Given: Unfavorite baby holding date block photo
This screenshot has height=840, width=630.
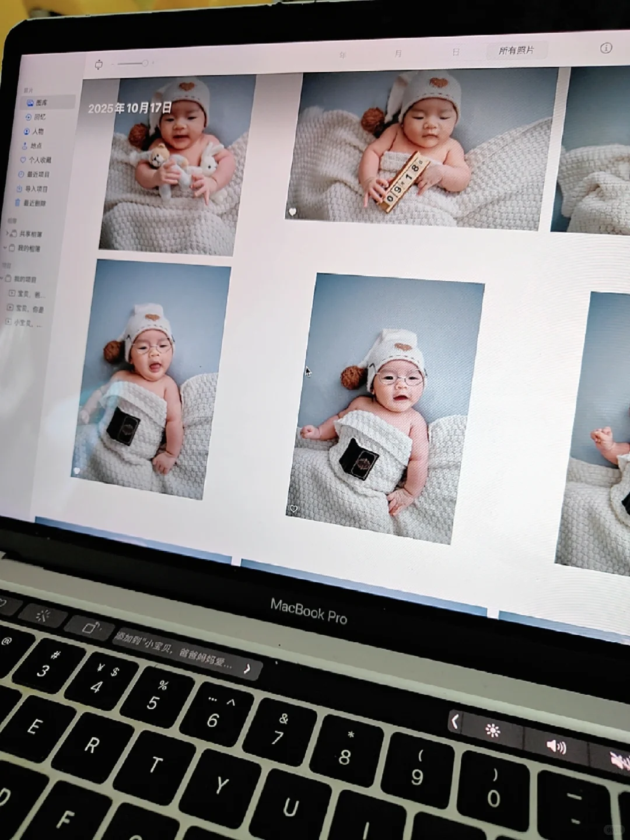Looking at the screenshot, I should [x=293, y=211].
